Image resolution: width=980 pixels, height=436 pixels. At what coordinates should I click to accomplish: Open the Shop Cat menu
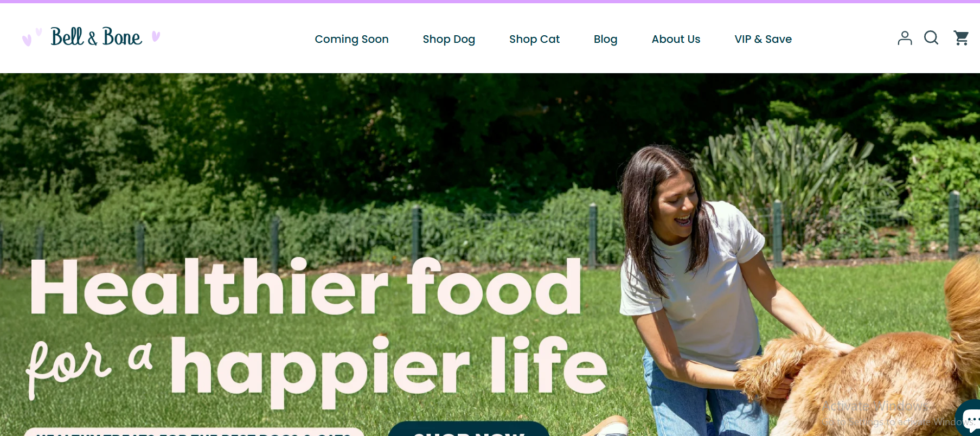click(x=534, y=39)
